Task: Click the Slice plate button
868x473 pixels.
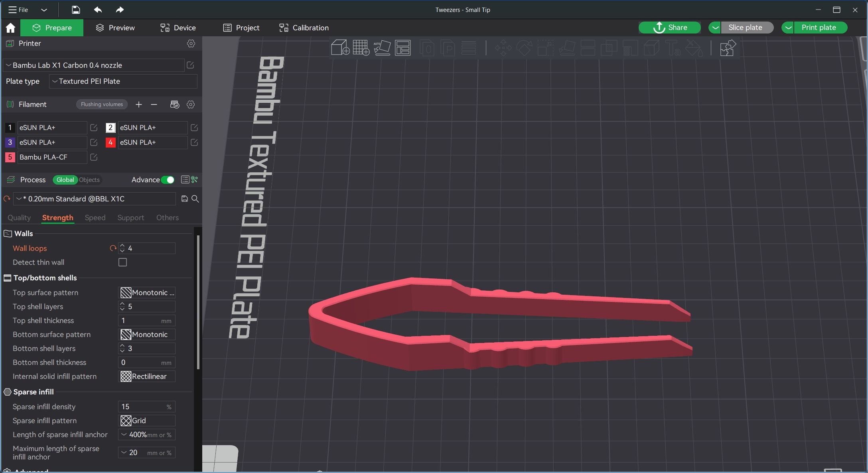Action: (x=747, y=28)
